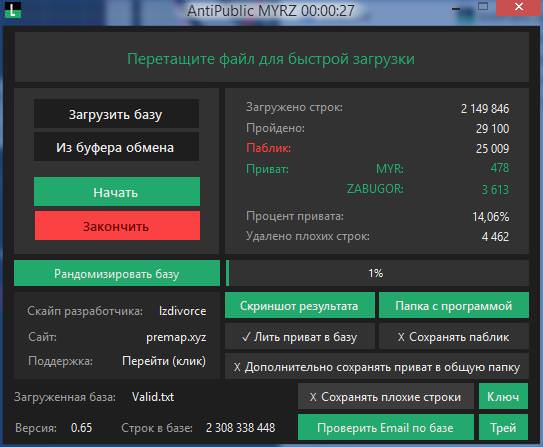The height and width of the screenshot is (447, 543).
Task: Minimize the AntiPublic MYRZ window
Action: coord(456,9)
